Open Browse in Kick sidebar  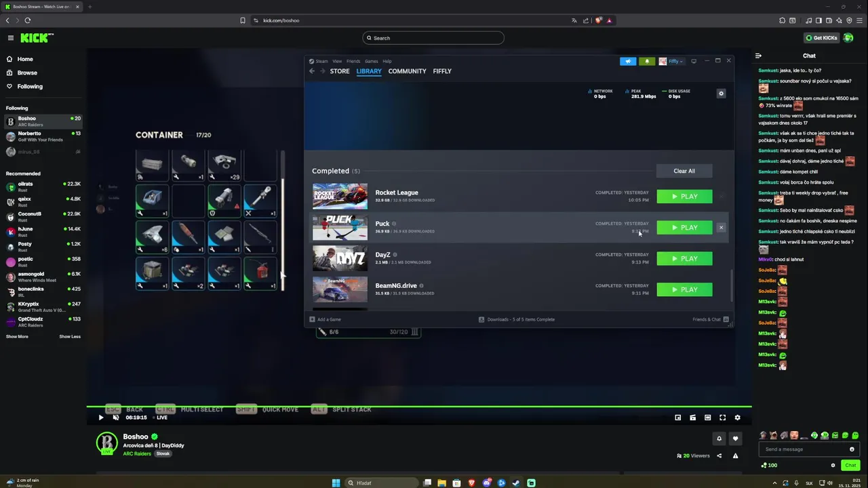tap(27, 73)
